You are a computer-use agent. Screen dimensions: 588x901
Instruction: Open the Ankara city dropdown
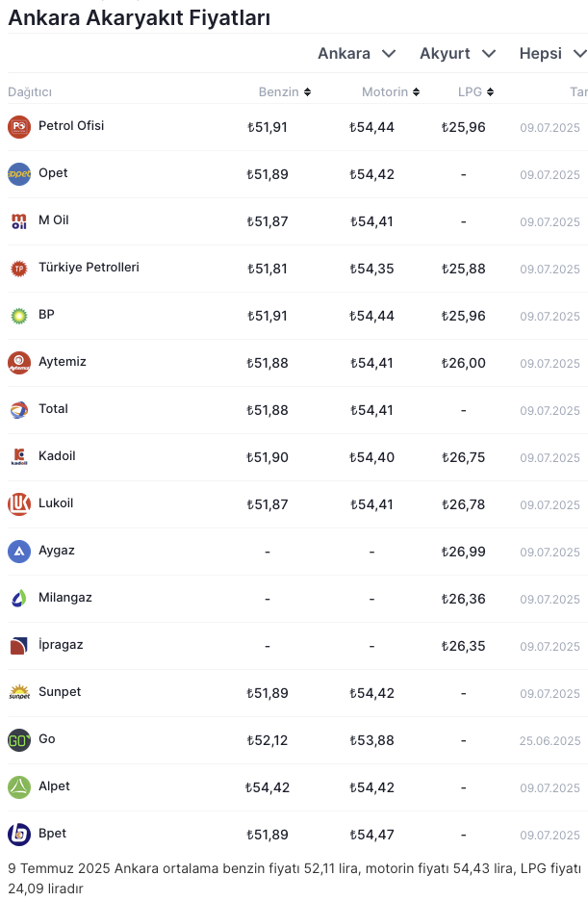(x=356, y=54)
